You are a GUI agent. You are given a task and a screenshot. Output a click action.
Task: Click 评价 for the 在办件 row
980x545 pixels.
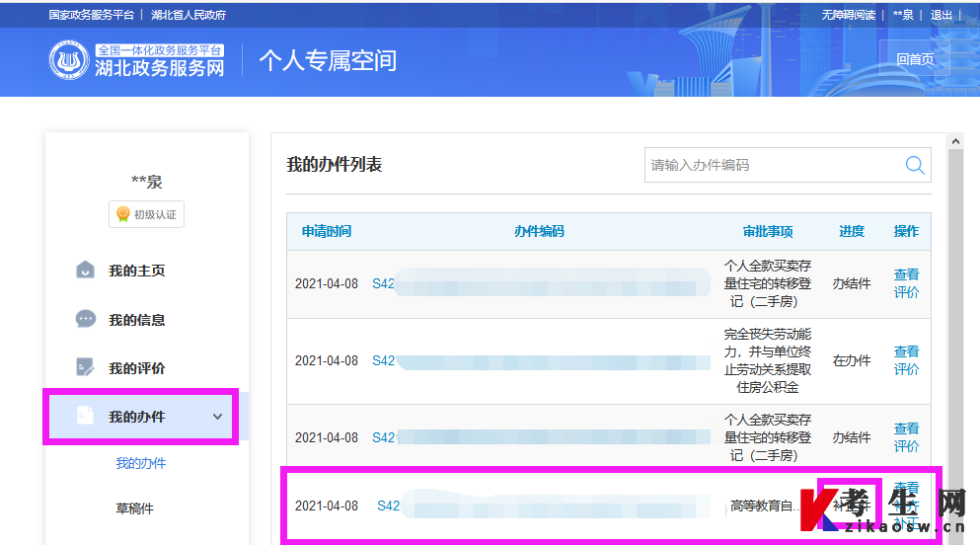pyautogui.click(x=906, y=369)
